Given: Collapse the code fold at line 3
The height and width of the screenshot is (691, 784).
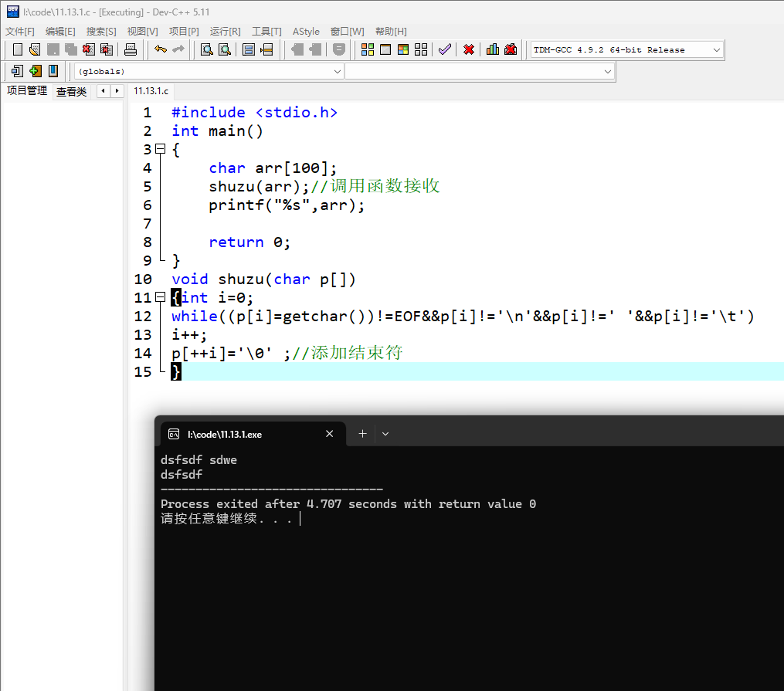Looking at the screenshot, I should coord(160,149).
